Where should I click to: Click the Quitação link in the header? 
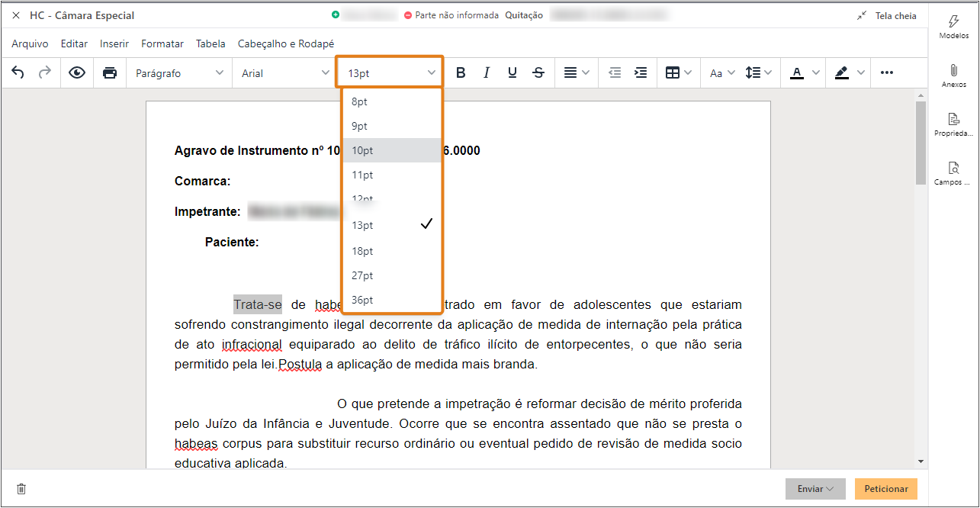(x=524, y=14)
